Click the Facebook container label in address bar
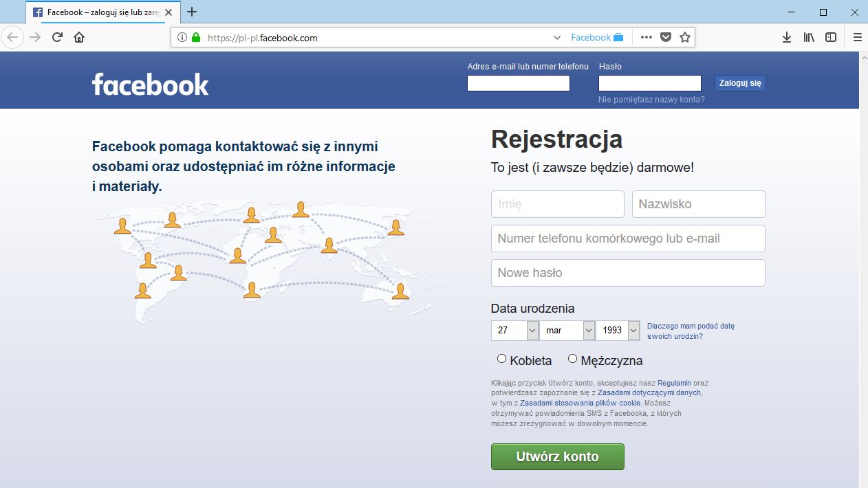This screenshot has width=868, height=488. pos(597,38)
